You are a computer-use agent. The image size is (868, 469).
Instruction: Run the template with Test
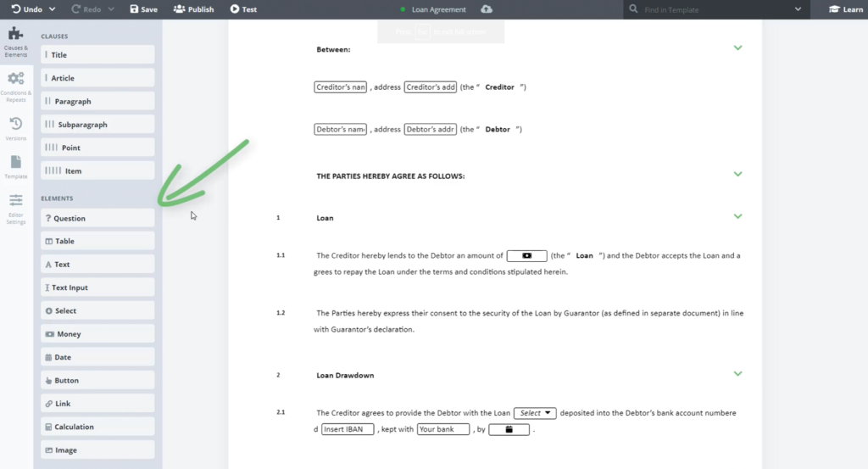(x=243, y=9)
